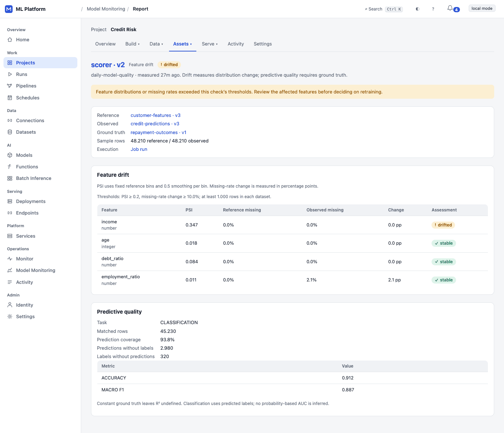Open Endpoints in the sidebar
Image resolution: width=504 pixels, height=433 pixels.
click(40, 213)
